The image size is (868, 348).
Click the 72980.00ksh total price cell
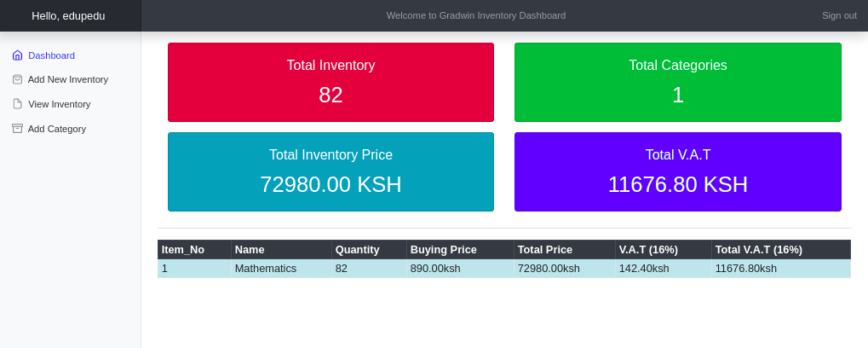click(x=549, y=269)
